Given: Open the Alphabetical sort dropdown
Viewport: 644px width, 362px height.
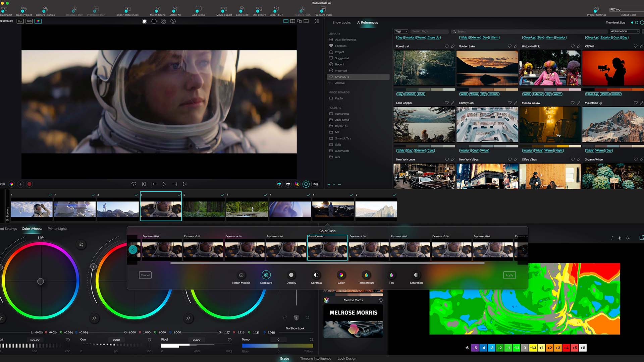Looking at the screenshot, I should pyautogui.click(x=625, y=31).
